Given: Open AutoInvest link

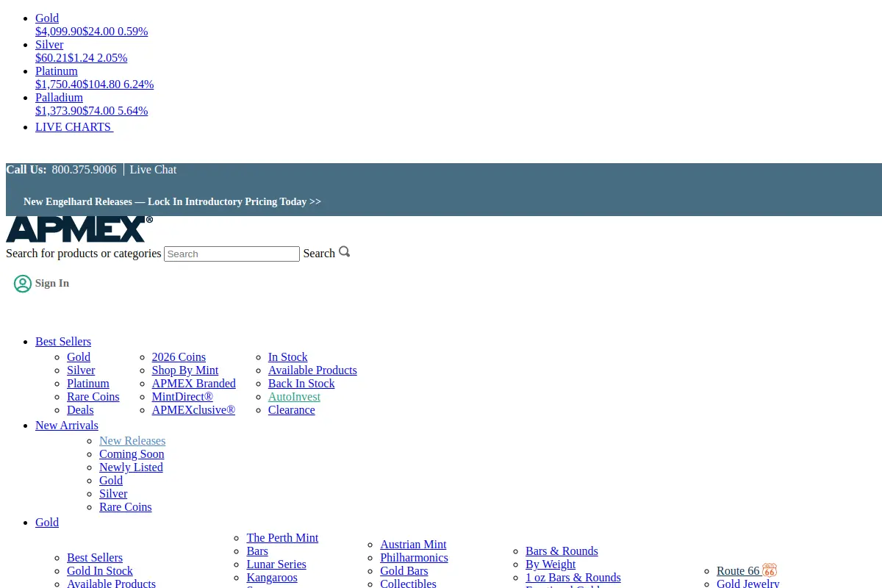Looking at the screenshot, I should point(294,397).
